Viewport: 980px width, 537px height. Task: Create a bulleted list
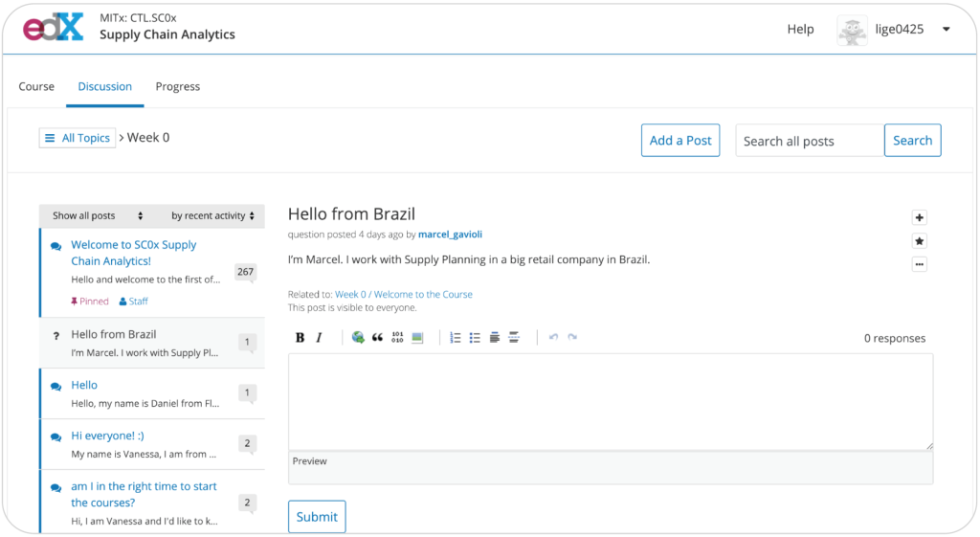click(475, 338)
